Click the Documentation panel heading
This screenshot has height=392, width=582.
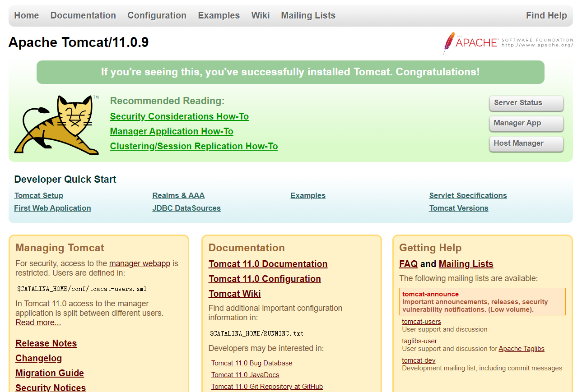pos(247,248)
